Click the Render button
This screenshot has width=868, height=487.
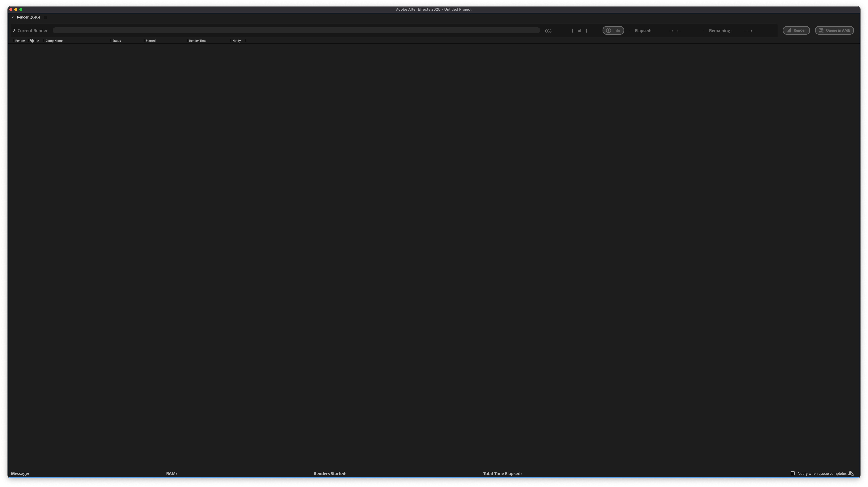(796, 30)
